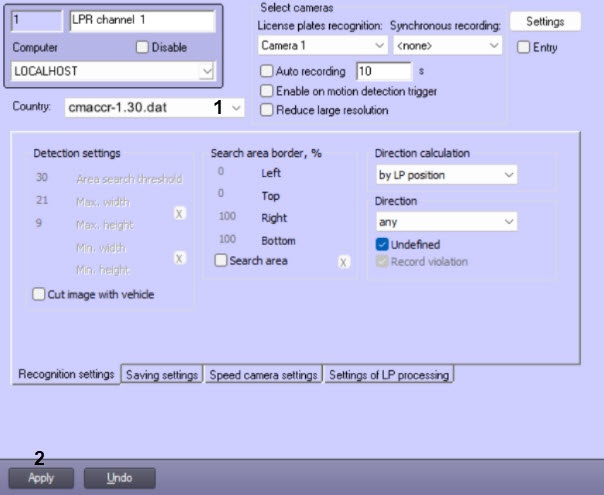
Task: Enable on motion detection trigger checkbox
Action: click(267, 91)
